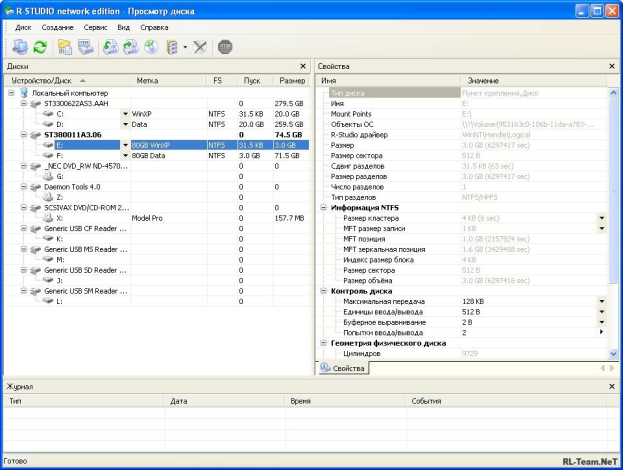Click the connect to remote computer icon
Viewport: 623px width, 470px height.
point(20,47)
